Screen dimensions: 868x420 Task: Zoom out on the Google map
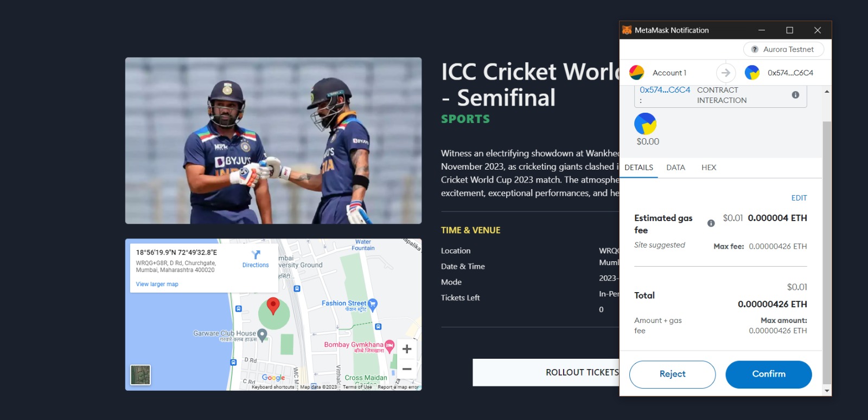(407, 369)
